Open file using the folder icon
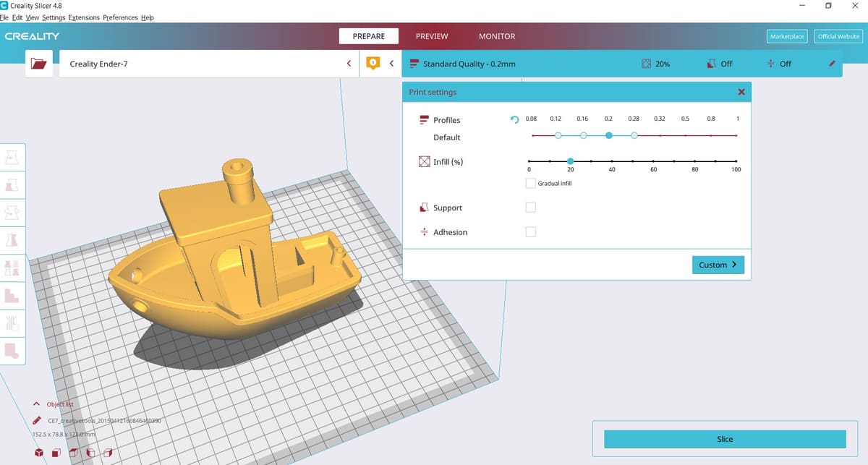The image size is (868, 465). point(38,64)
